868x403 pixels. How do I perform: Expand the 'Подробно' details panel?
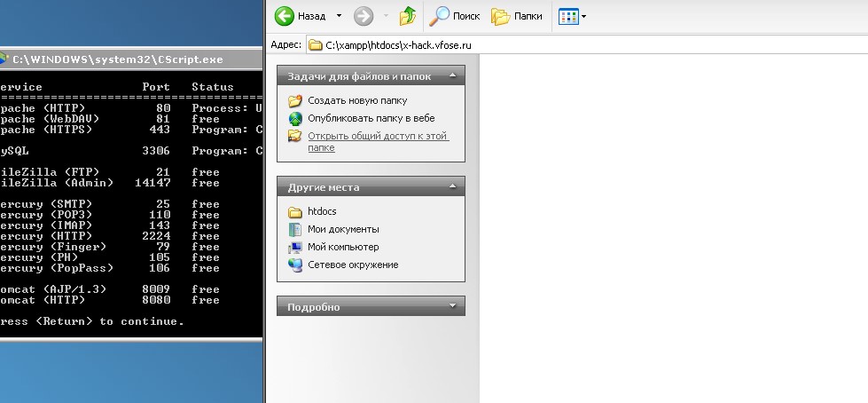click(x=452, y=306)
